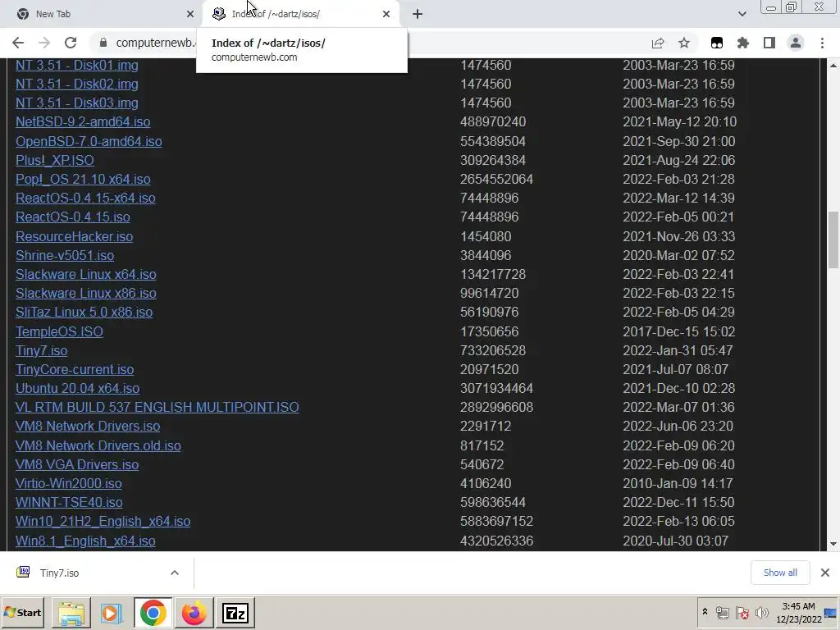Open ReactOS-0.4.15.iso link
The height and width of the screenshot is (630, 840).
pos(73,217)
